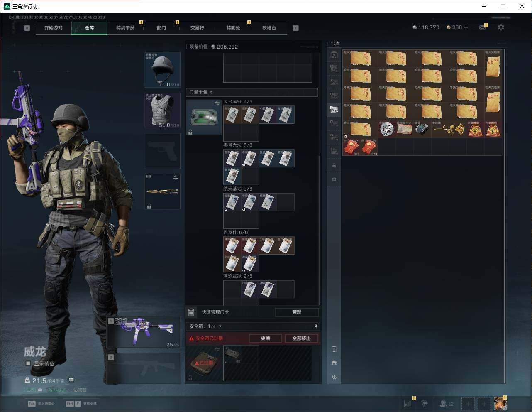532x412 pixels.
Task: Open the mail envelope icon
Action: pyautogui.click(x=482, y=27)
